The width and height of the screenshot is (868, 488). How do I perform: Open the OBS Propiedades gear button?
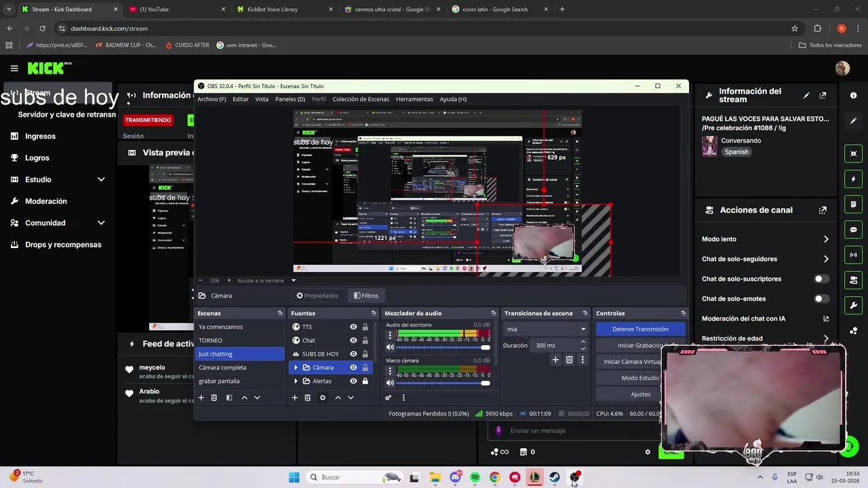[x=317, y=296]
